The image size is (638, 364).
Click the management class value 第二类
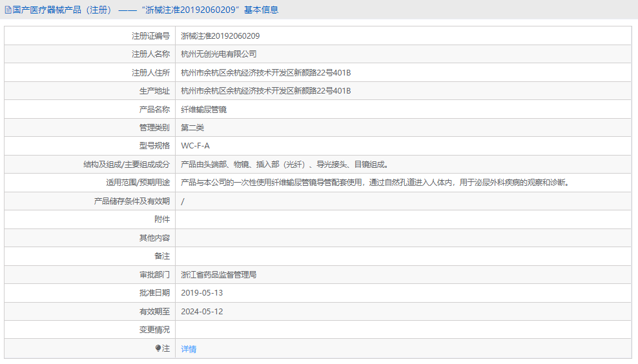[192, 128]
